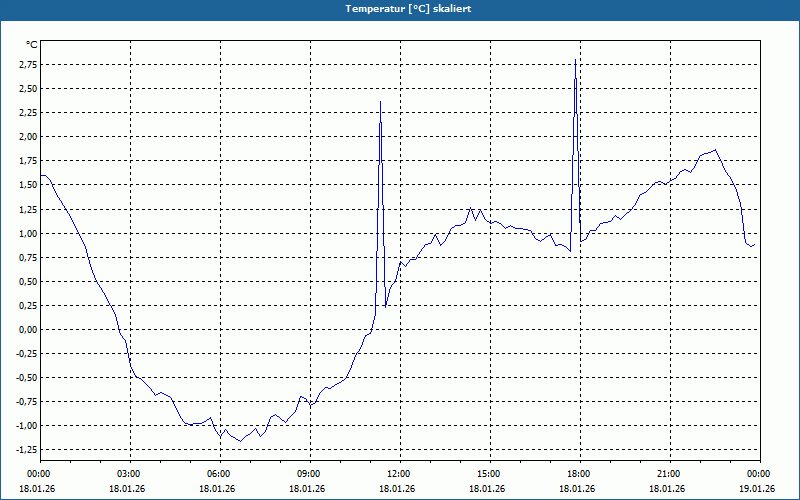This screenshot has width=800, height=500.
Task: Click the -0,25 y-axis label
Action: pyautogui.click(x=28, y=354)
